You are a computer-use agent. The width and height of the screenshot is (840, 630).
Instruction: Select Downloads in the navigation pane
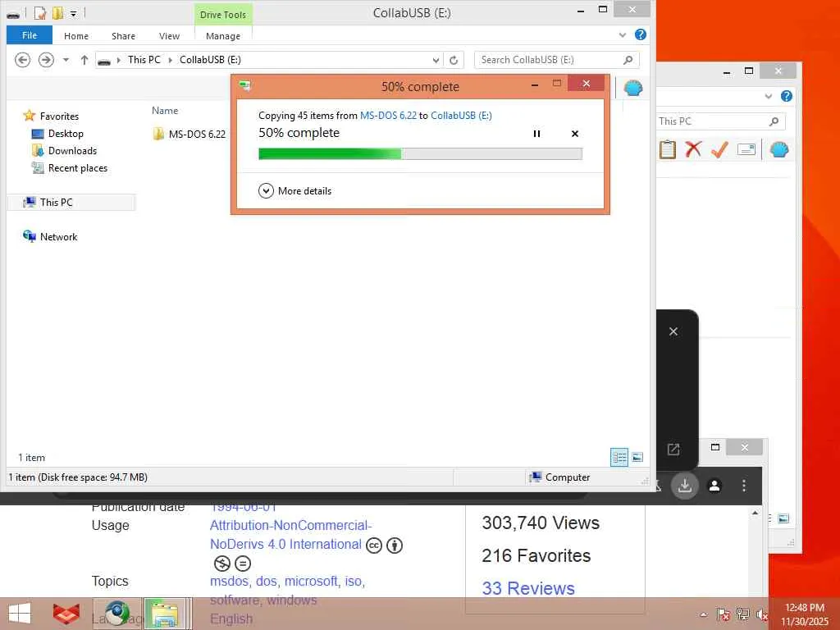click(72, 151)
